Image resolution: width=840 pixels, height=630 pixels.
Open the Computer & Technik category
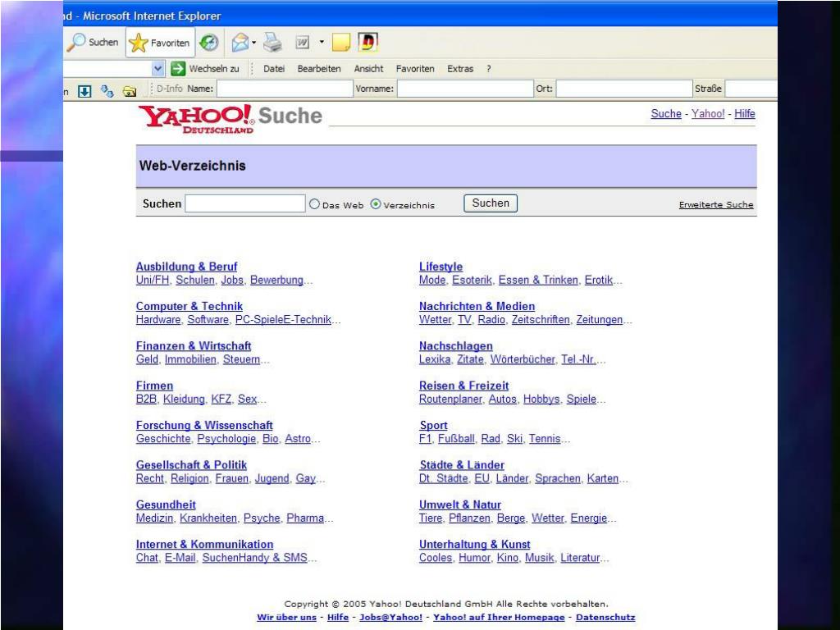click(x=189, y=306)
